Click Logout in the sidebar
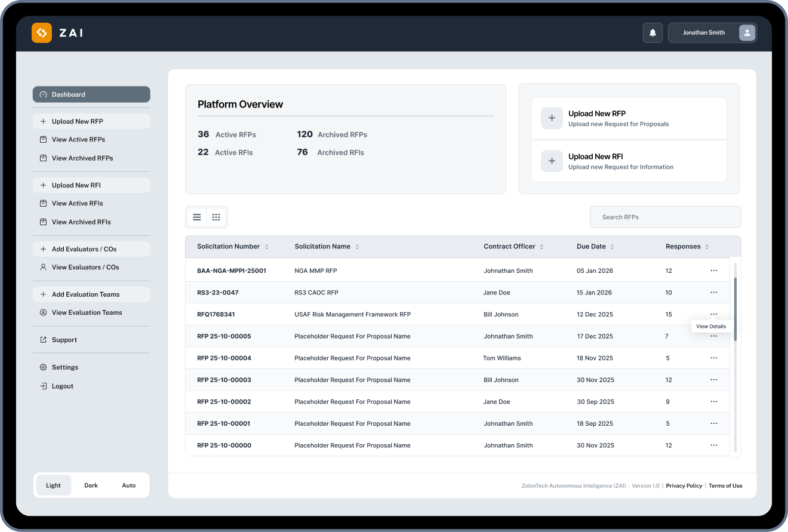 pos(62,386)
